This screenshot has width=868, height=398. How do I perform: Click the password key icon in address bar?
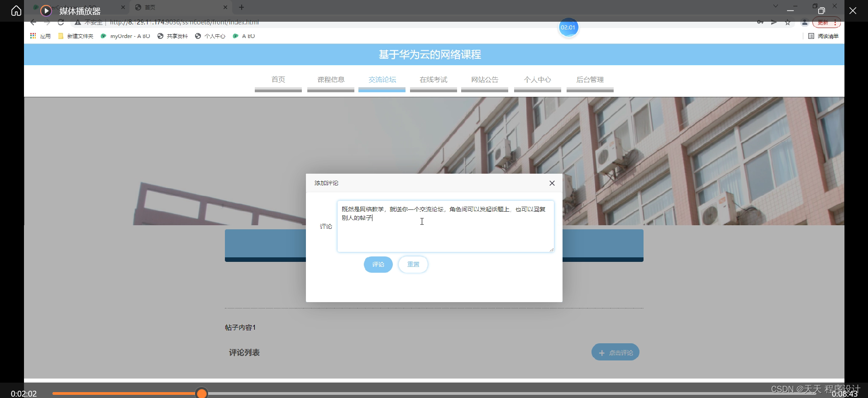click(760, 22)
